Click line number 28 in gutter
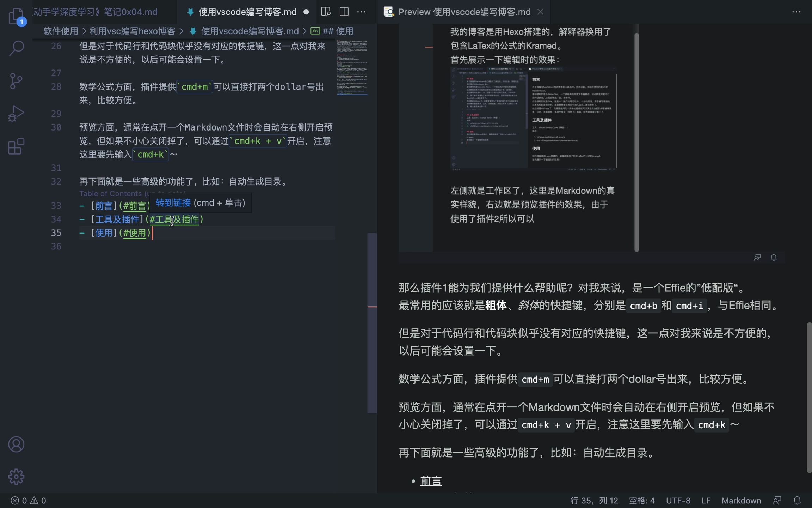Screen dimensions: 812x508 56,87
